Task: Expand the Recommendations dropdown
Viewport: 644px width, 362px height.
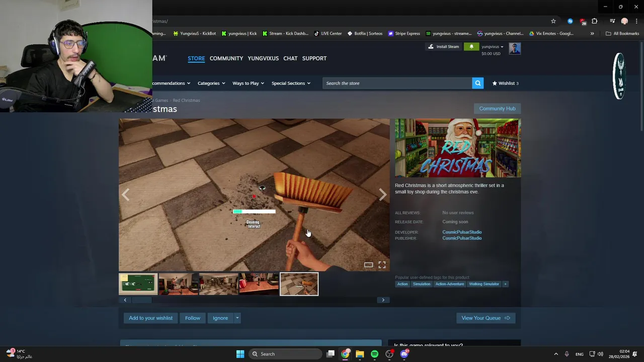Action: coord(171,83)
